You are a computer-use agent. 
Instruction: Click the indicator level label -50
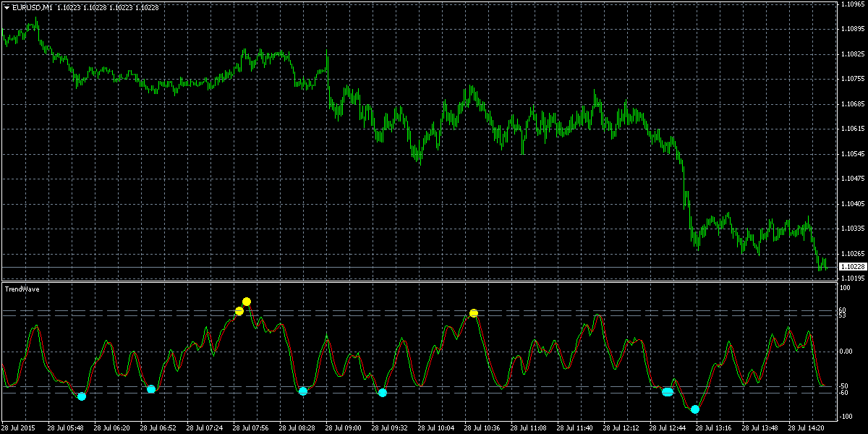click(x=845, y=386)
